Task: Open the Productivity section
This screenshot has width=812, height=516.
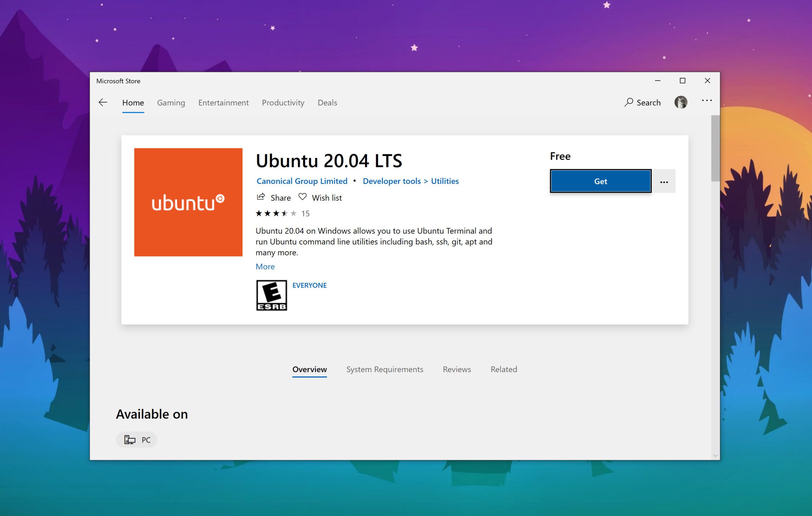Action: click(283, 102)
